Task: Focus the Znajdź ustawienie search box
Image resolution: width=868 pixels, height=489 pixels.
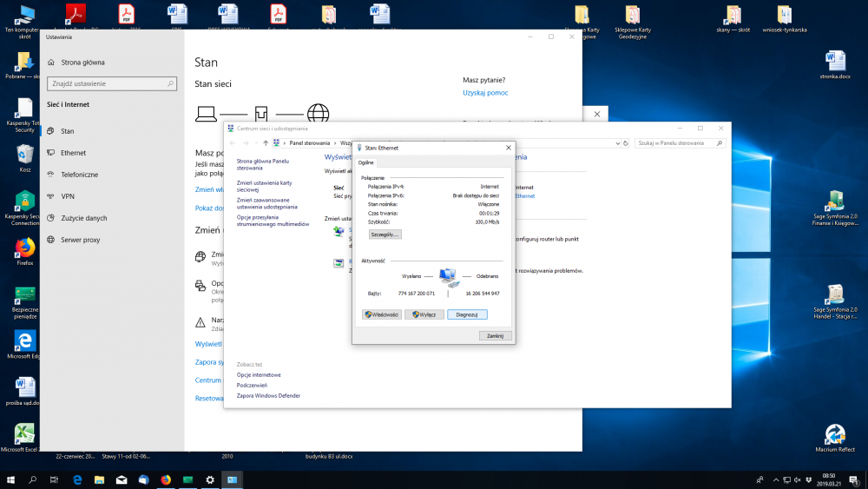Action: point(108,84)
